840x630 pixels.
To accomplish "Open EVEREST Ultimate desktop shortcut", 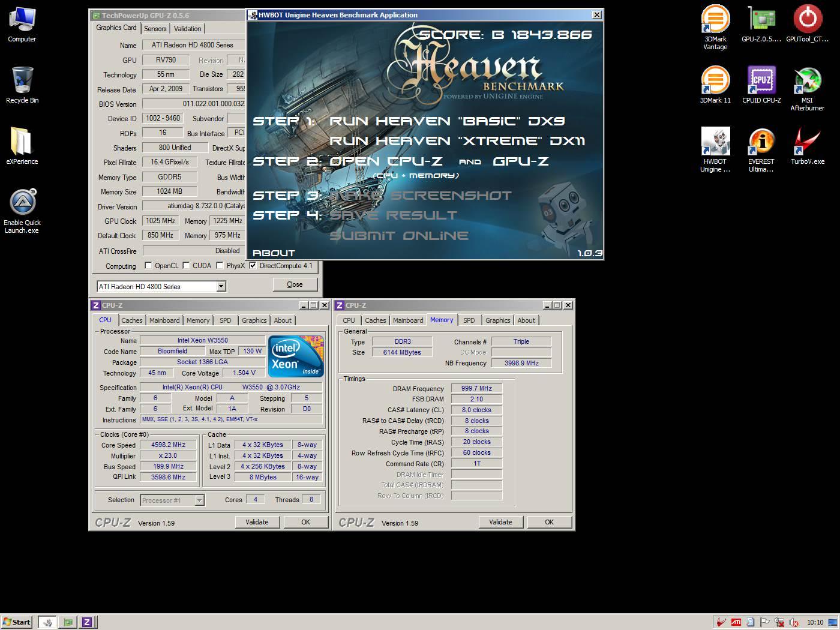I will click(761, 150).
